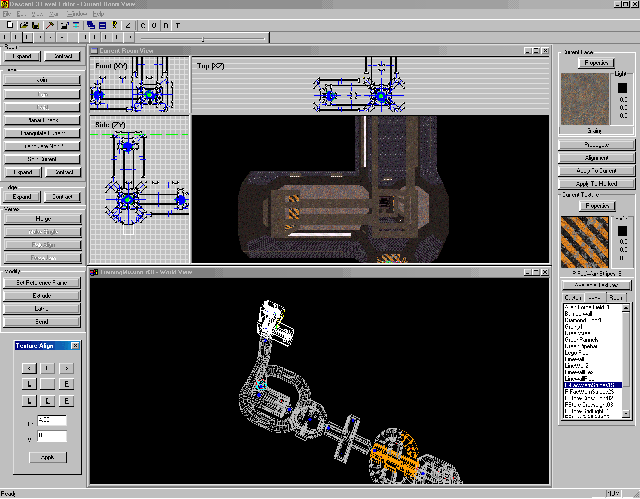Open the Window menu
This screenshot has width=640, height=499.
pos(76,14)
